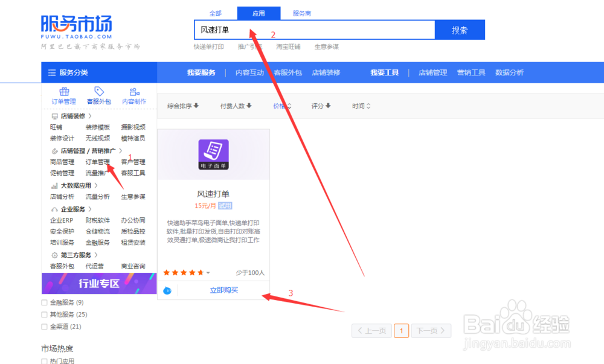This screenshot has height=364, width=604.
Task: Open the 摄影视频 category link
Action: click(x=133, y=127)
